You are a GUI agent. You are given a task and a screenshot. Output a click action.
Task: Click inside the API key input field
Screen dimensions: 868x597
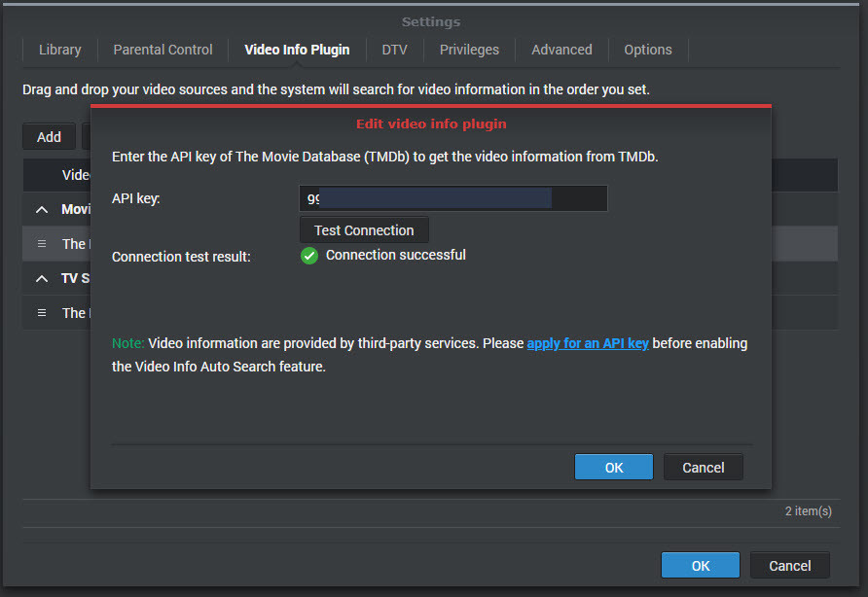452,197
